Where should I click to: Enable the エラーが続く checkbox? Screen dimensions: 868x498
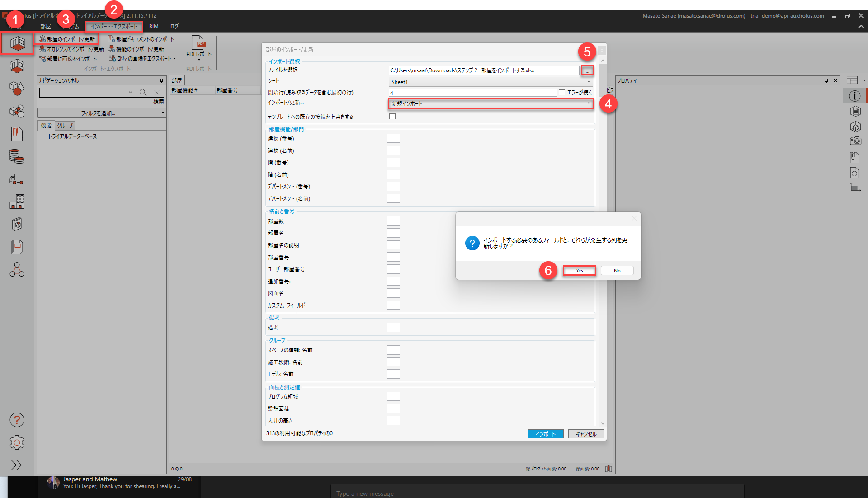pos(562,92)
